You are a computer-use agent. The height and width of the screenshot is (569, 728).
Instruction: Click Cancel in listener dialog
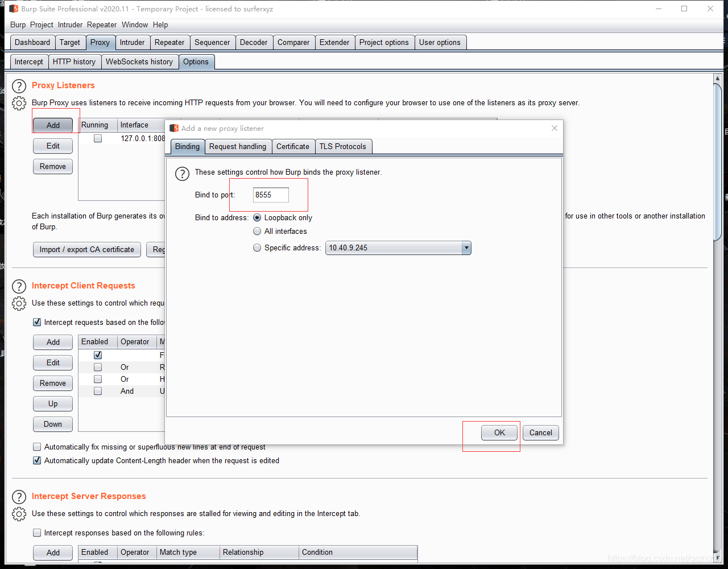541,432
